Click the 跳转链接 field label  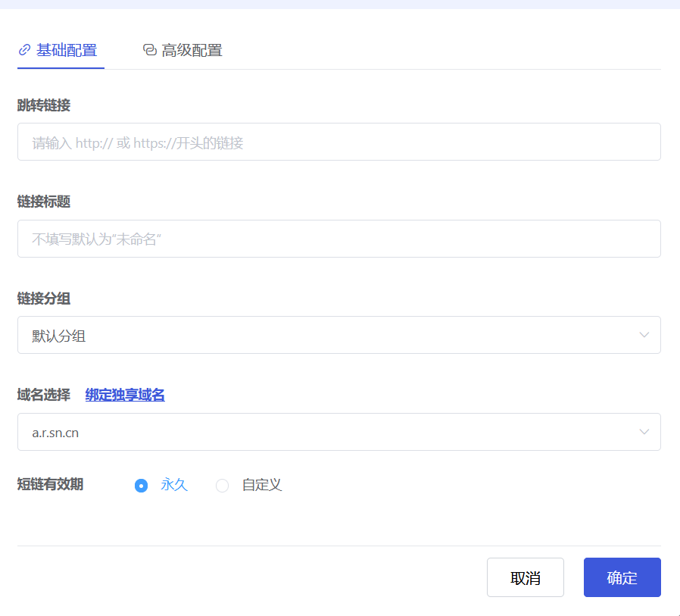pos(44,105)
